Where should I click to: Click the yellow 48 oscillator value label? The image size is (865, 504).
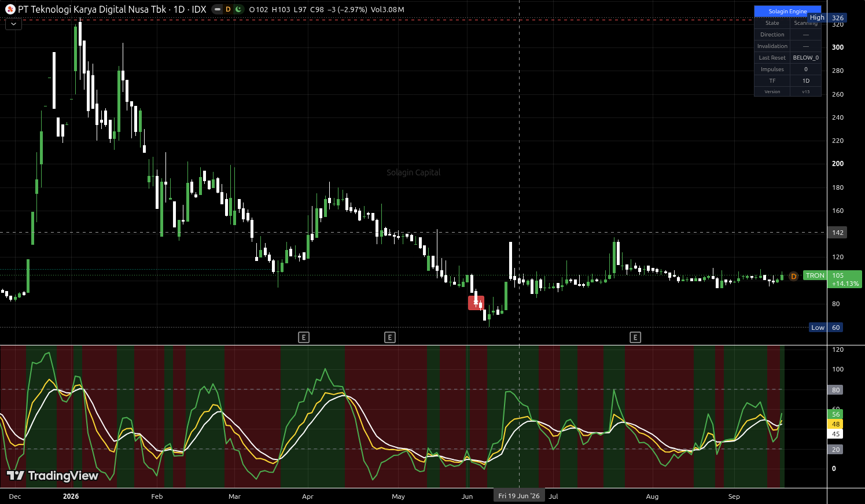click(835, 424)
